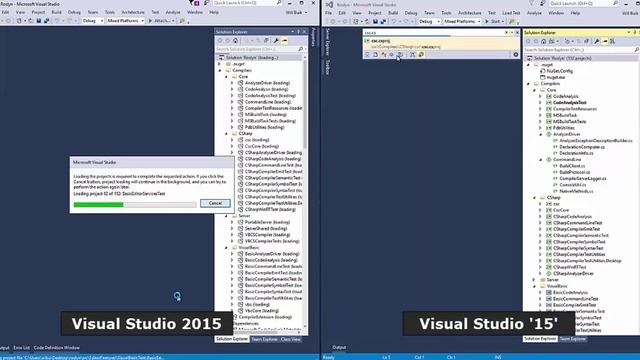Screen dimensions: 640x360
Task: Select NuGet.Config in right Solution Explorer
Action: pos(560,71)
